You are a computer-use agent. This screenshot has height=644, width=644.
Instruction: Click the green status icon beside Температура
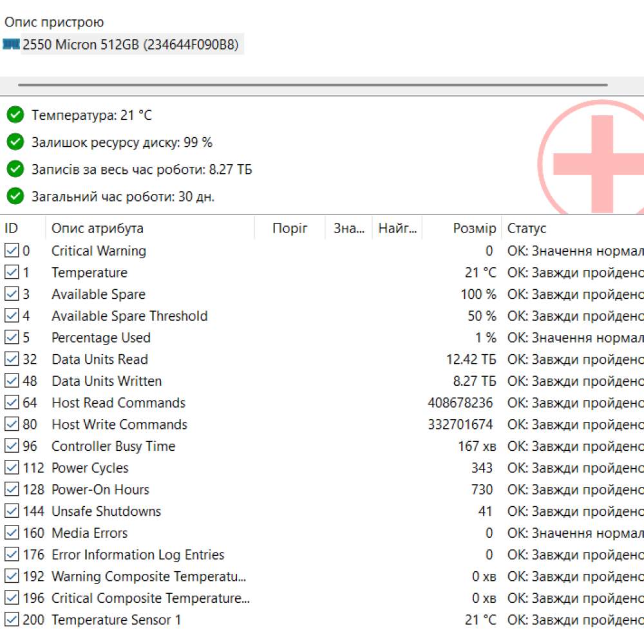(14, 115)
